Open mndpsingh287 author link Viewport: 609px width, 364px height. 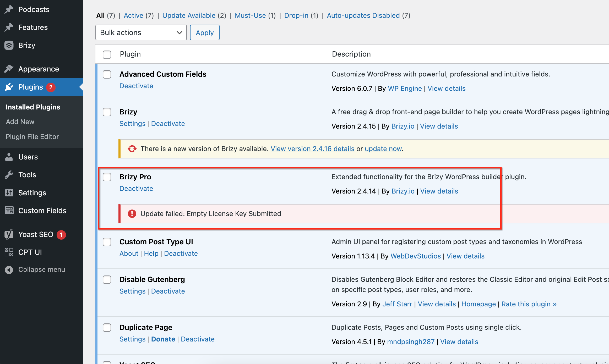click(411, 342)
